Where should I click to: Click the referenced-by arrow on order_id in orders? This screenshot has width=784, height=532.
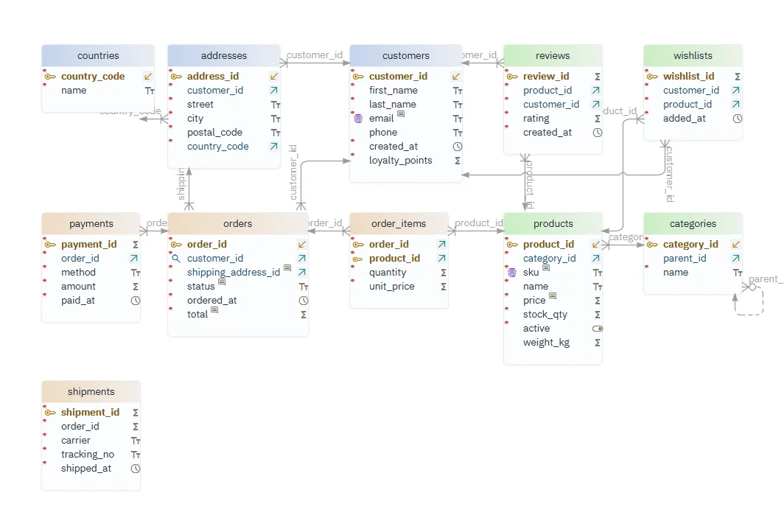click(x=302, y=245)
